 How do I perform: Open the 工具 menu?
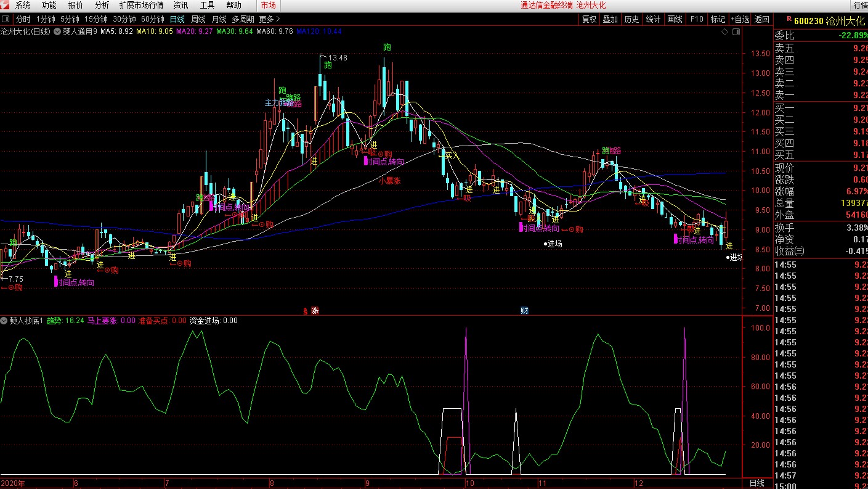(207, 5)
